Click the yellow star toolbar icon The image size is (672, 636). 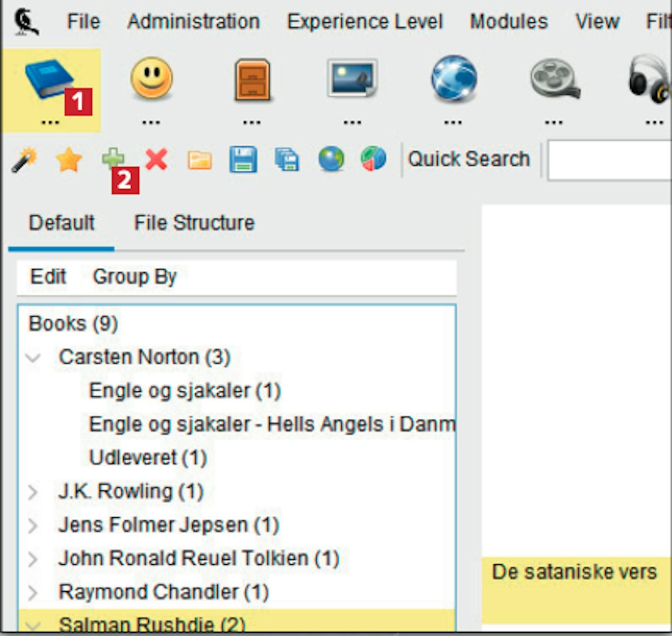point(69,160)
